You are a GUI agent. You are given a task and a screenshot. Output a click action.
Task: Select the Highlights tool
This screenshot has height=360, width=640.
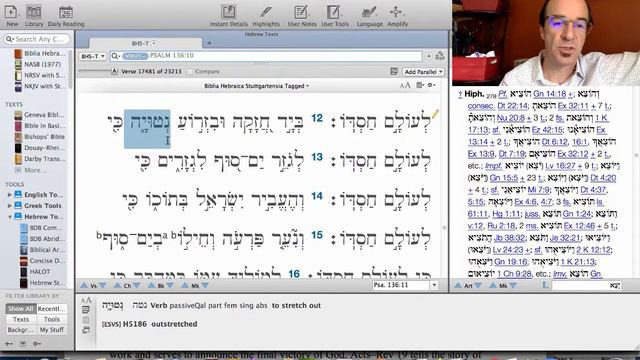pos(266,16)
